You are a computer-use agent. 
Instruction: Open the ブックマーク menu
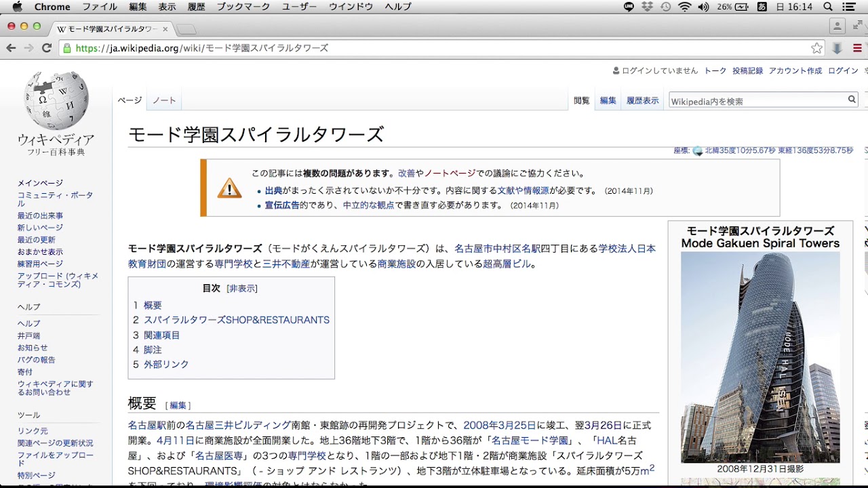pyautogui.click(x=243, y=7)
